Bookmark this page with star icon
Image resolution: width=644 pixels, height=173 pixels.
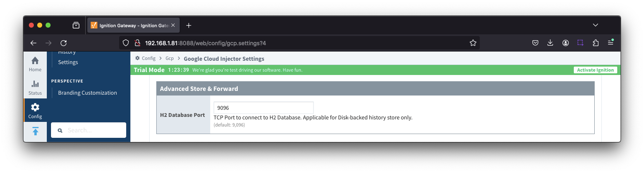pyautogui.click(x=473, y=43)
